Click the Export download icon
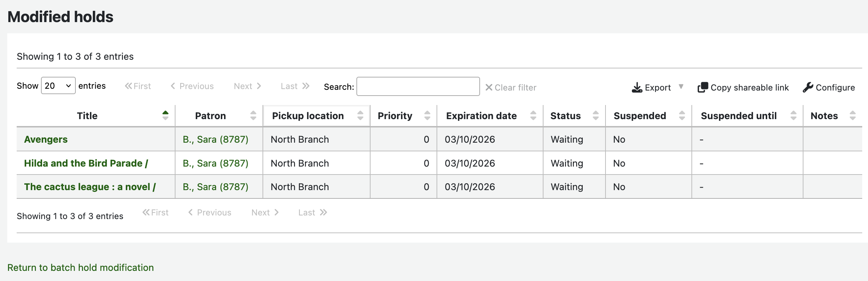This screenshot has height=281, width=868. (637, 88)
